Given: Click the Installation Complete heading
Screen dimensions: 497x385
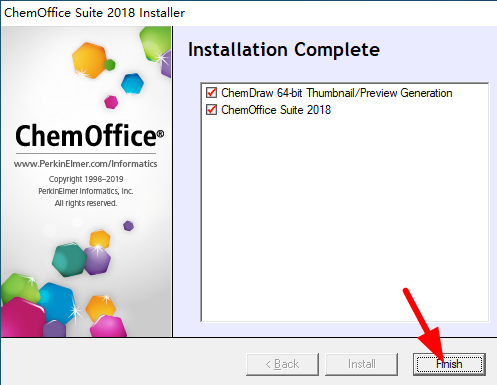Looking at the screenshot, I should [284, 50].
